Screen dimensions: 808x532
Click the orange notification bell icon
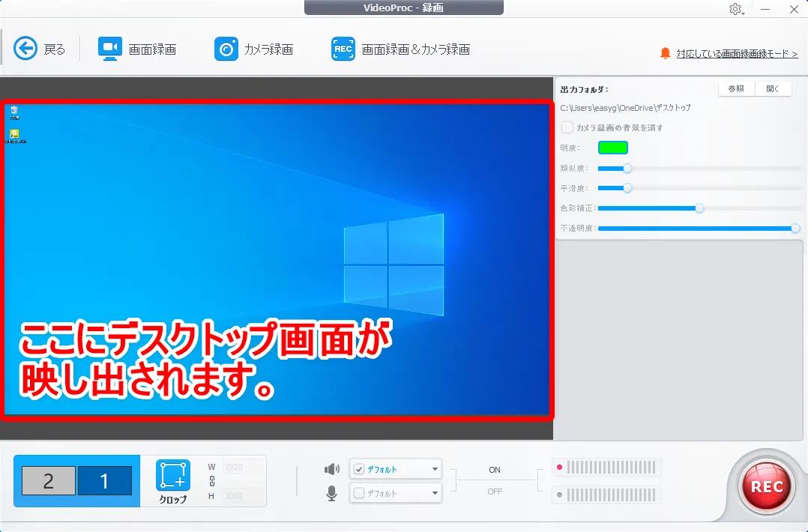(666, 53)
